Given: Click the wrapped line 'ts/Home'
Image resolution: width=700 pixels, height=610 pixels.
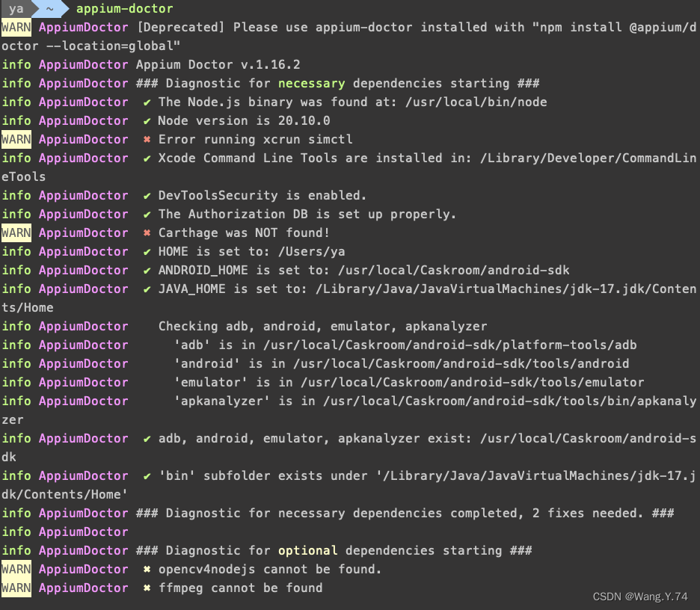Looking at the screenshot, I should 27,307.
